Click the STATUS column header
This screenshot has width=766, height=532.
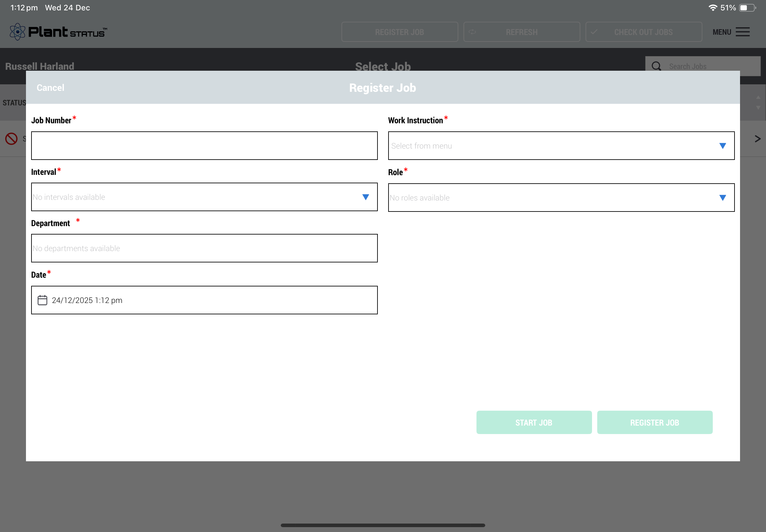click(x=14, y=103)
